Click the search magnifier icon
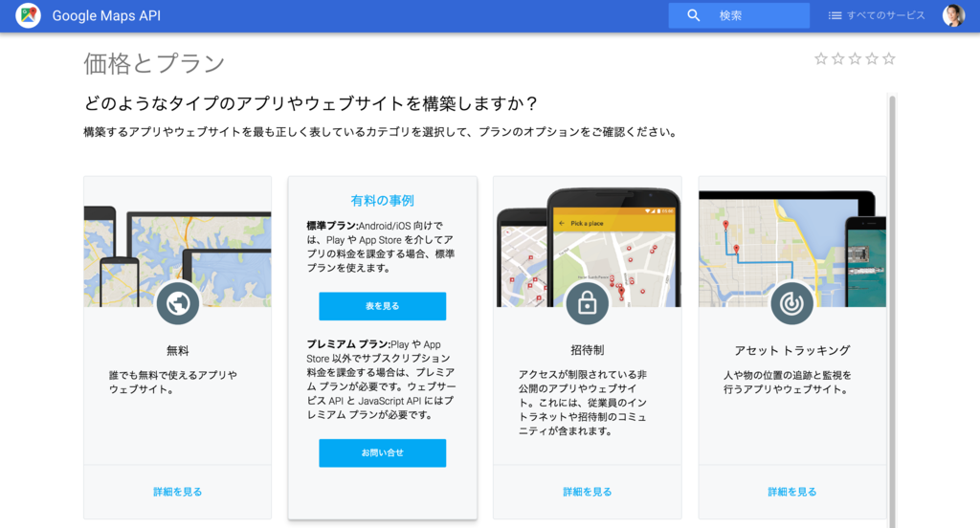This screenshot has height=528, width=980. click(693, 15)
